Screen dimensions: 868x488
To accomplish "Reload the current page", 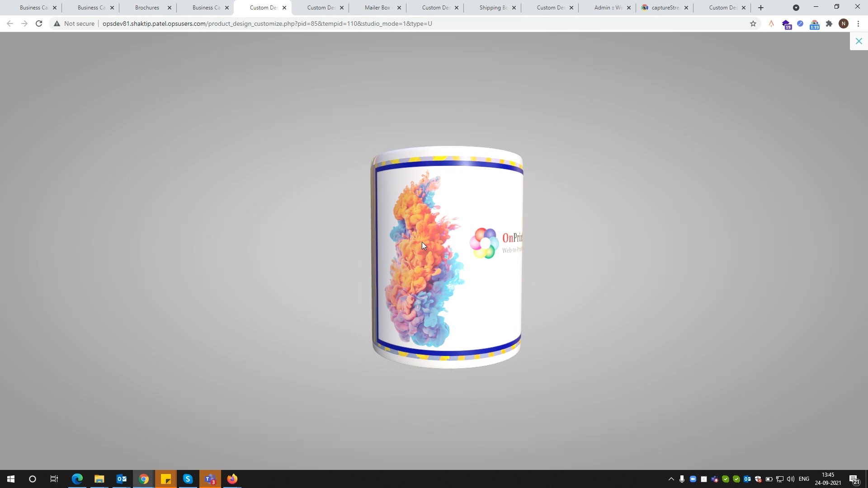I will (39, 23).
